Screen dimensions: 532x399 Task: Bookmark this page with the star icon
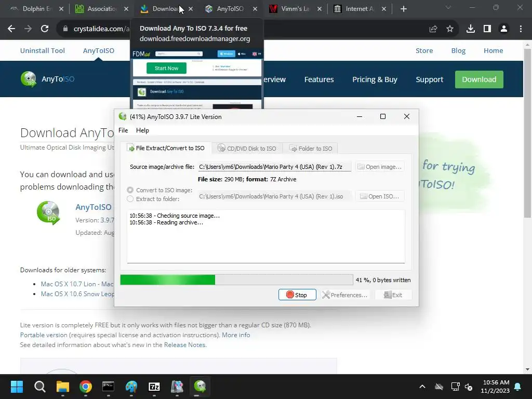click(450, 29)
